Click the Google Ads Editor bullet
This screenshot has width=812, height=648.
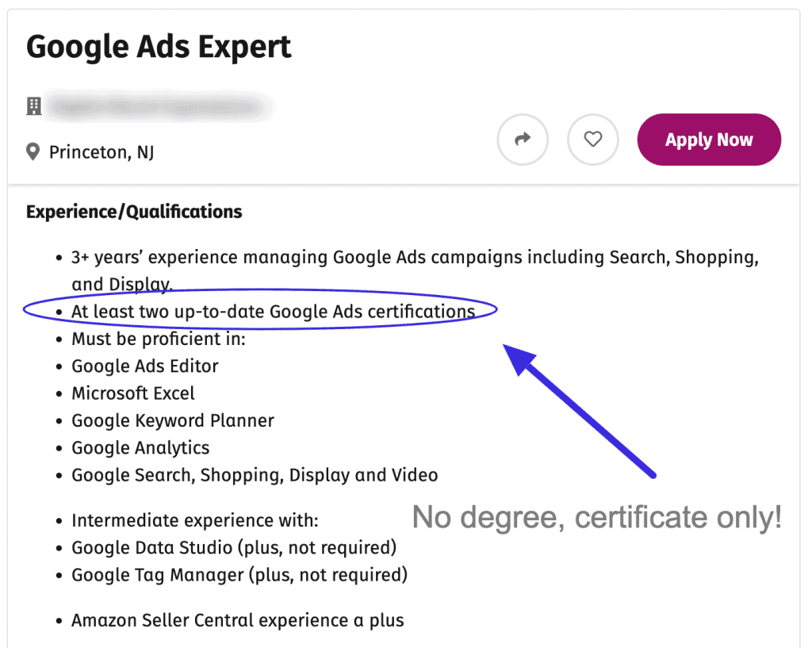144,366
